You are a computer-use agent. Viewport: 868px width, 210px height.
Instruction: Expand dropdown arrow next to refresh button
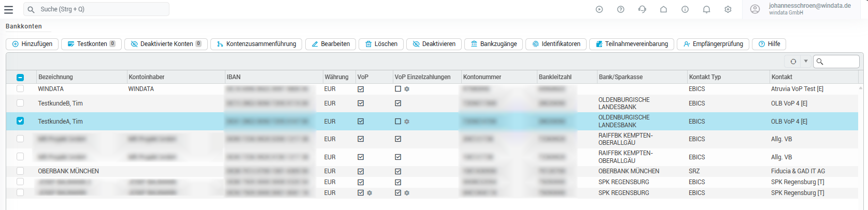click(806, 62)
